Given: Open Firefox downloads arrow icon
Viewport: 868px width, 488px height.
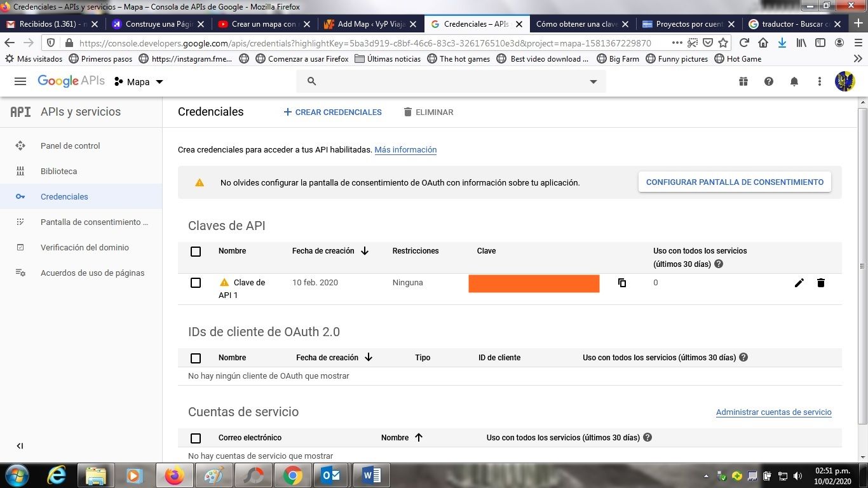Looking at the screenshot, I should 782,43.
